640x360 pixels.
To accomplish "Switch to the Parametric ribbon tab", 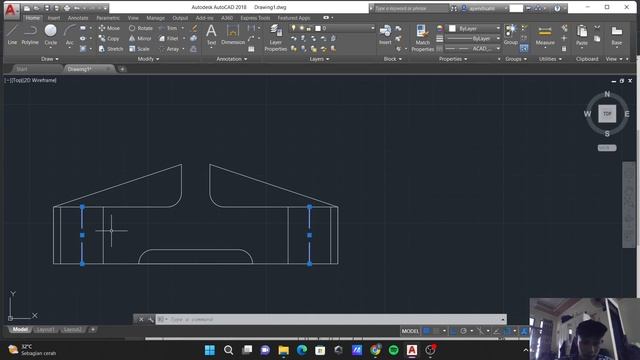I will (x=108, y=18).
